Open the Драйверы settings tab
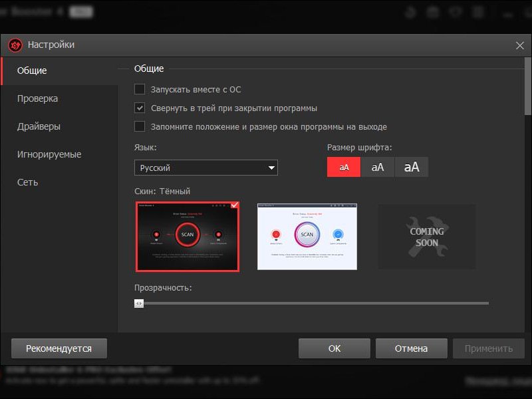 pyautogui.click(x=59, y=126)
